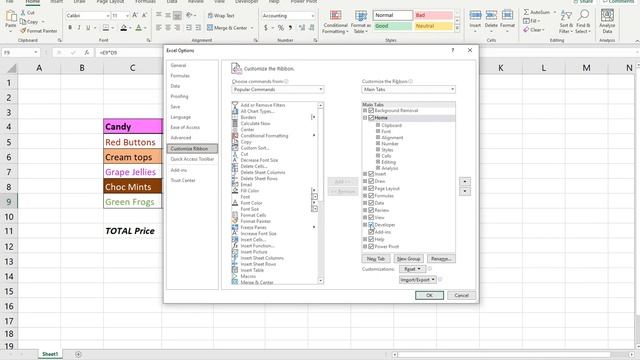
Task: Click the Find & Select magnifier icon
Action: [x=583, y=16]
